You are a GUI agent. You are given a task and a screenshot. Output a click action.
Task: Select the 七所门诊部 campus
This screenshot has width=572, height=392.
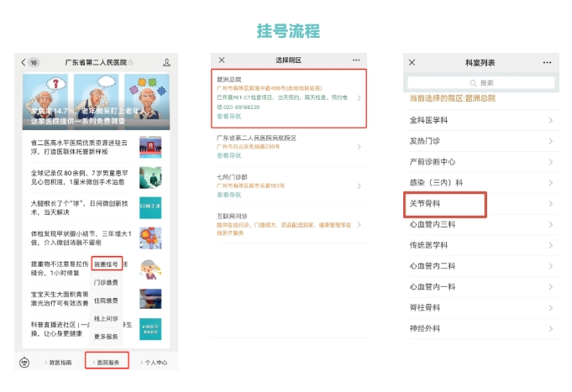point(289,186)
